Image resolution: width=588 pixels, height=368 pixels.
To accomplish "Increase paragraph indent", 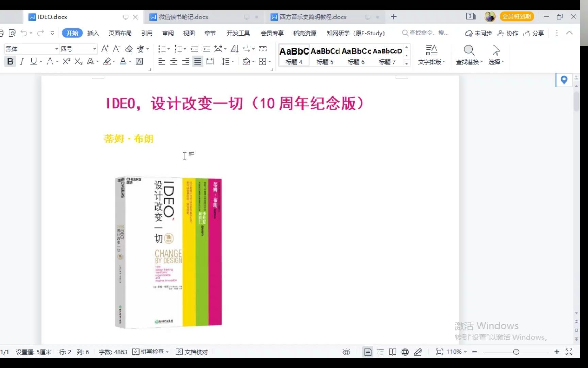I will [x=206, y=49].
